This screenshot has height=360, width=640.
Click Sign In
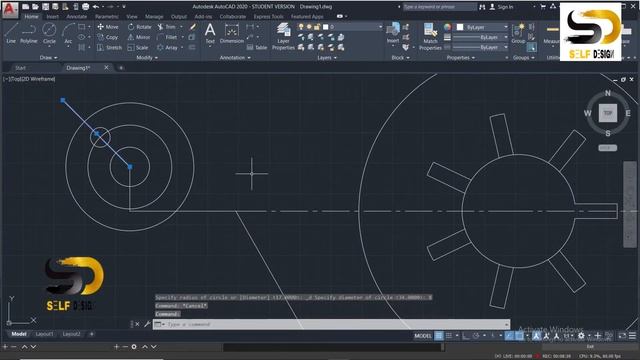[505, 7]
